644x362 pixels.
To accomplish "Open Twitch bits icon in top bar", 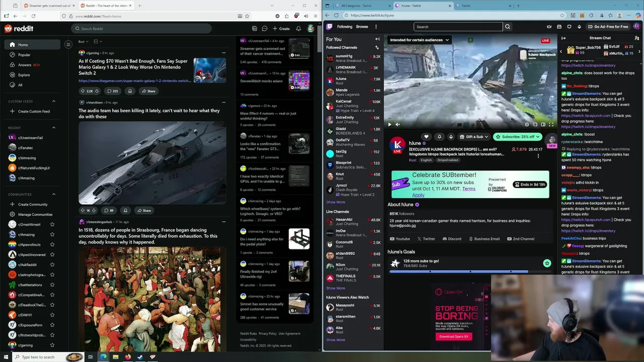I will point(579,27).
